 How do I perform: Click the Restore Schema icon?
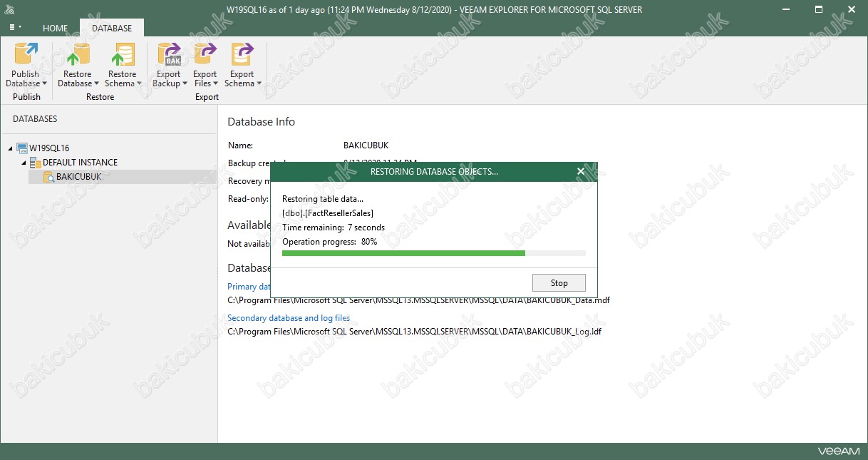click(x=122, y=54)
